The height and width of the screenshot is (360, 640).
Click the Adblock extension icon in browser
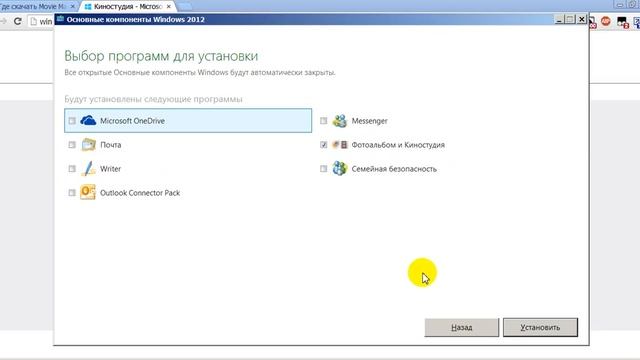coord(606,21)
